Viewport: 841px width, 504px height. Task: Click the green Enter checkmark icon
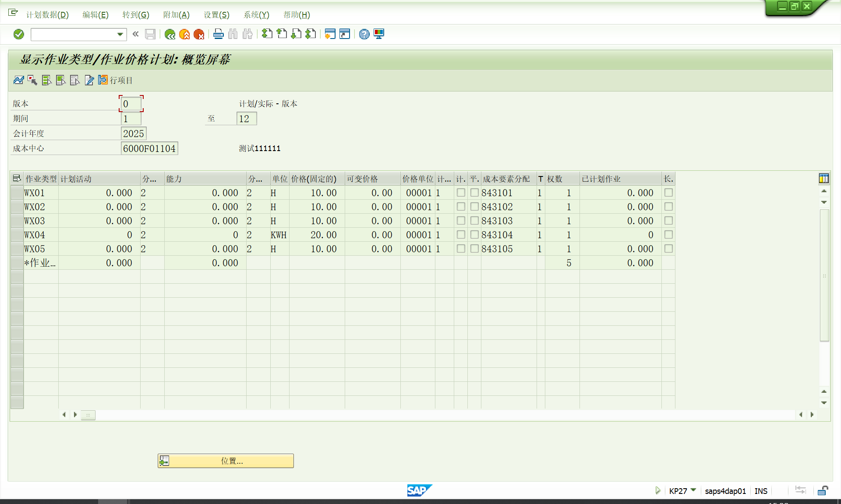[x=18, y=34]
